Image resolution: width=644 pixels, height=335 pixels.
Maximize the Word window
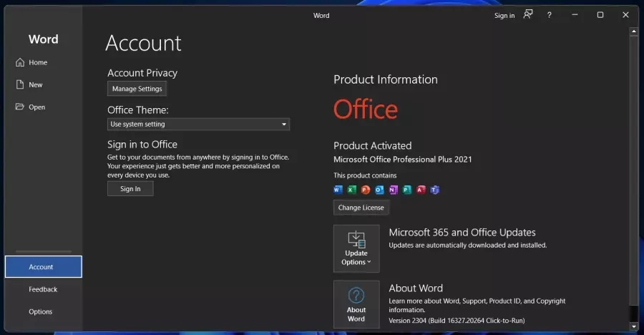click(600, 15)
